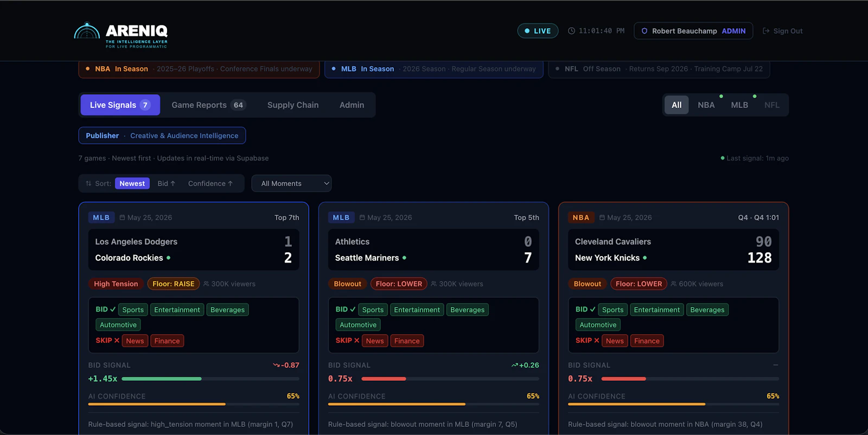Screen dimensions: 868x435
Task: Click Floor: LOWER tag on Cavaliers card
Action: 639,284
